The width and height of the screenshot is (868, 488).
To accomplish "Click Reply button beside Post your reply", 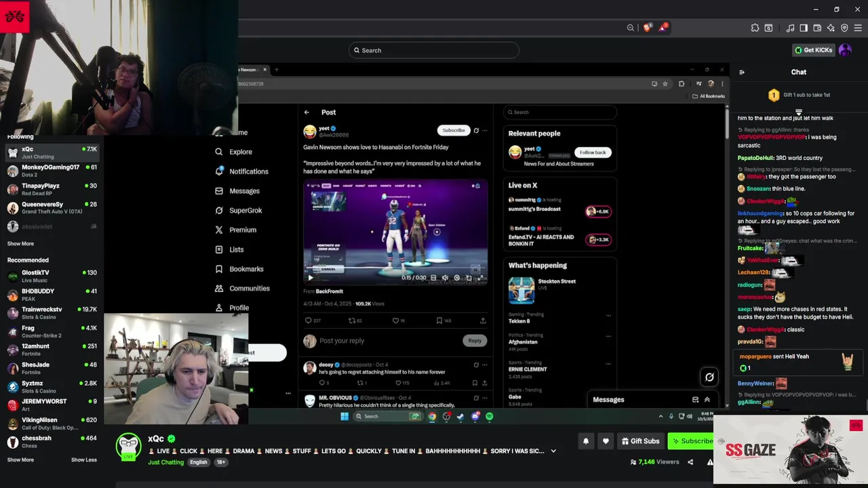I will point(475,340).
